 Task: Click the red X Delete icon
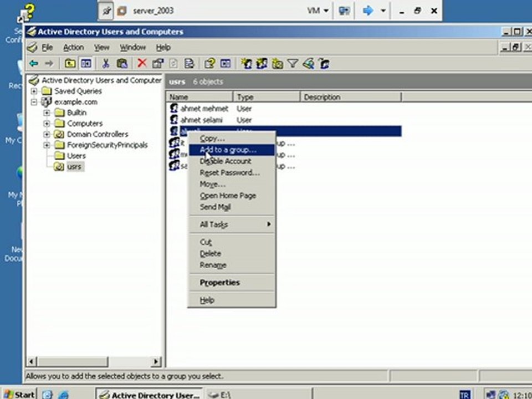coord(142,63)
